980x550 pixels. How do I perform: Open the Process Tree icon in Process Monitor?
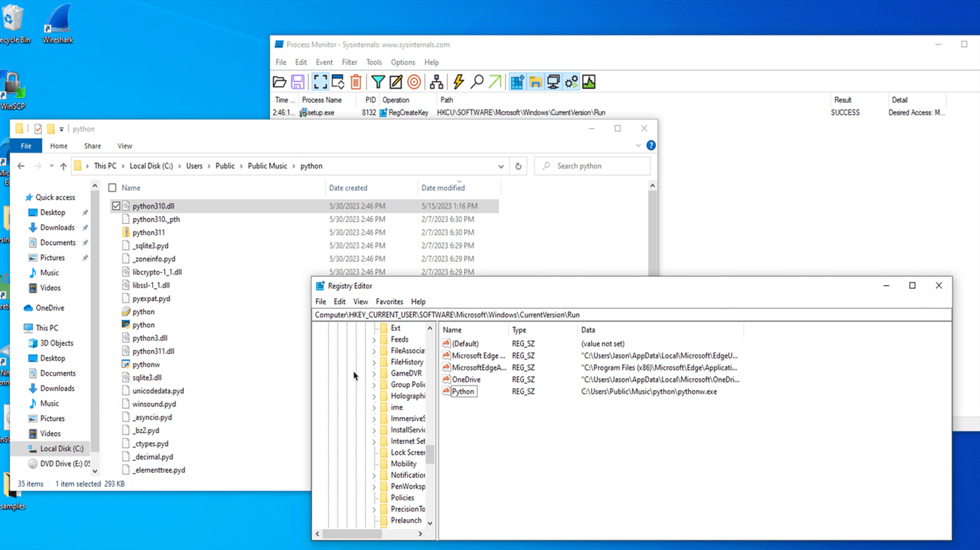[x=436, y=82]
